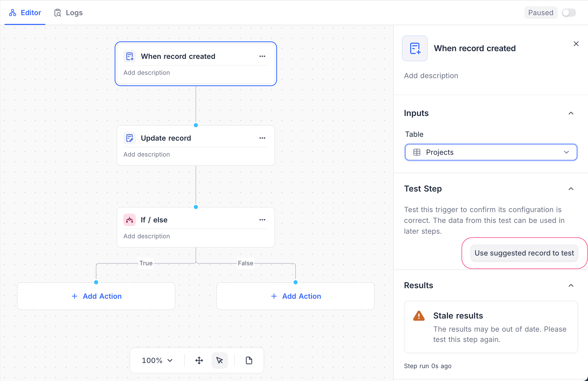The width and height of the screenshot is (588, 381).
Task: Toggle the Paused automation switch
Action: pyautogui.click(x=568, y=12)
